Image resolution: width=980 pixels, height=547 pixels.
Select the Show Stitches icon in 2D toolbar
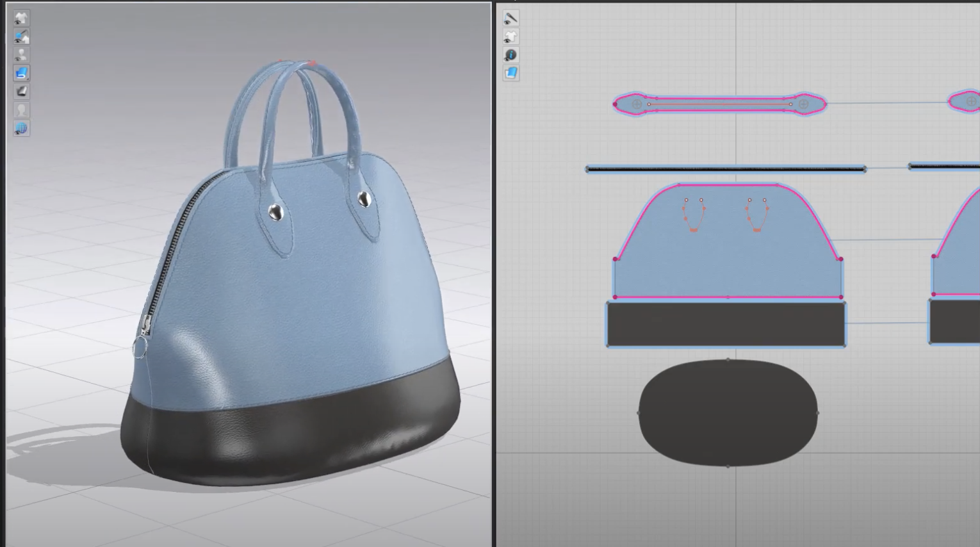click(510, 18)
